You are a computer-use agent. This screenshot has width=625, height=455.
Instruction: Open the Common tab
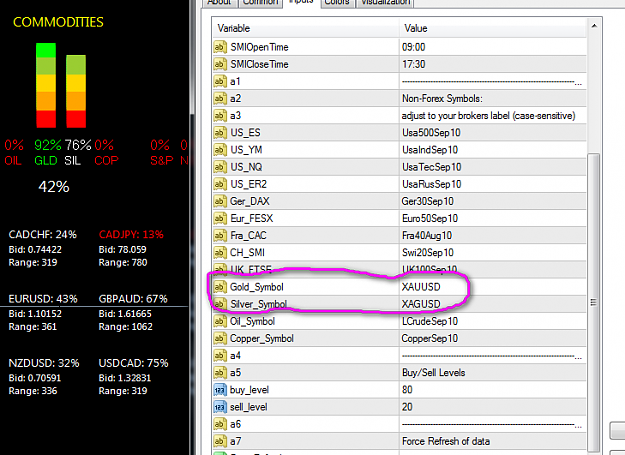point(260,2)
